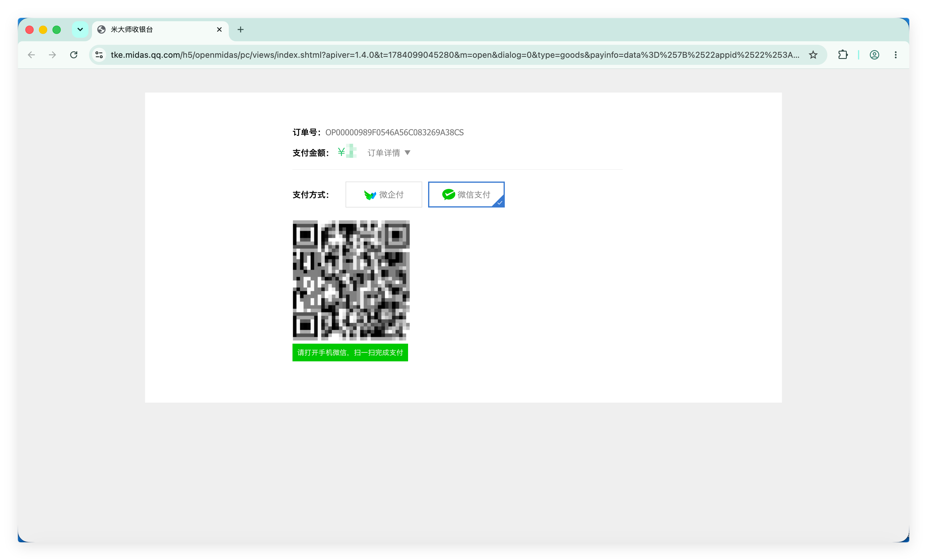
Task: Click the 支付方式 label
Action: 311,195
